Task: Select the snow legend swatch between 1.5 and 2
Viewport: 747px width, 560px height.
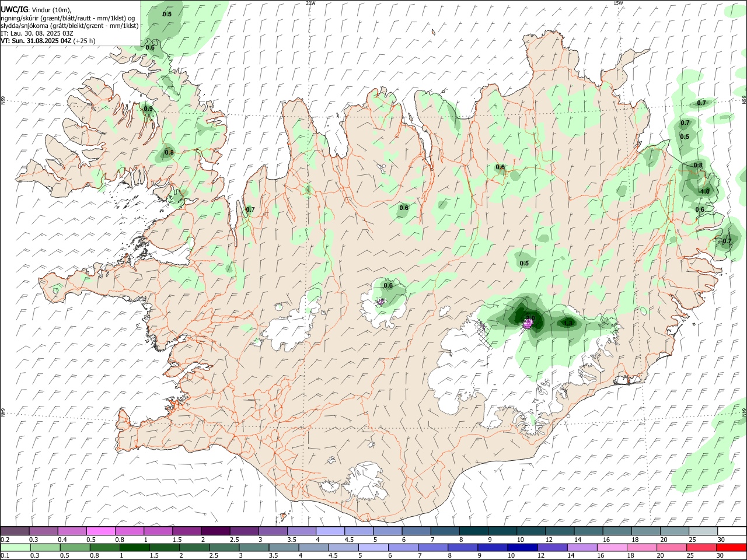Action: 186,531
